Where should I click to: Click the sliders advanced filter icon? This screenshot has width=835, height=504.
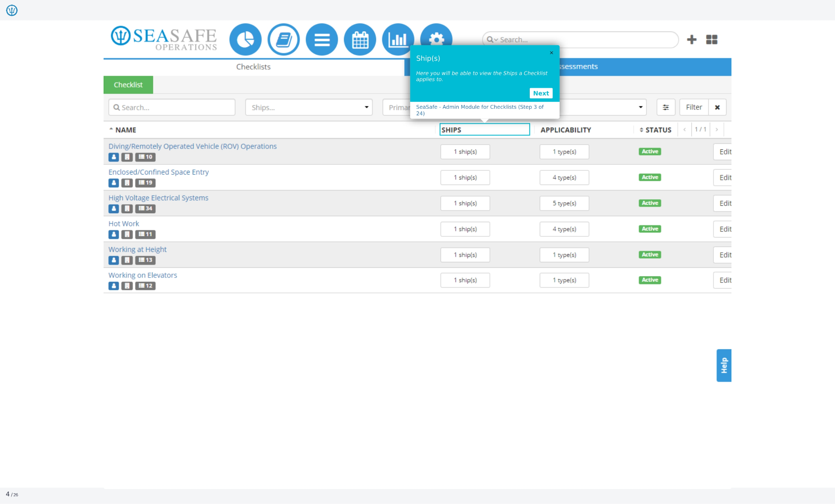pyautogui.click(x=666, y=107)
